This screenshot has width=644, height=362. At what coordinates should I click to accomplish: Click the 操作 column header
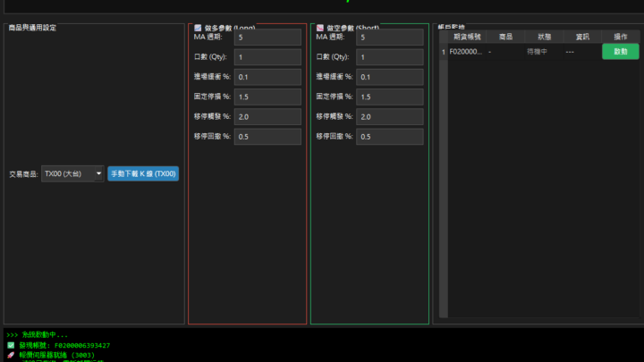[620, 37]
